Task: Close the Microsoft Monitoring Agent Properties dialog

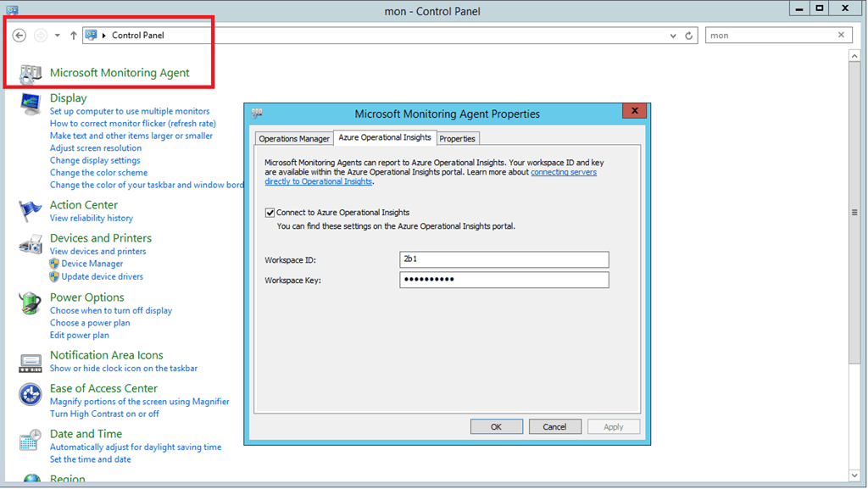Action: (634, 111)
